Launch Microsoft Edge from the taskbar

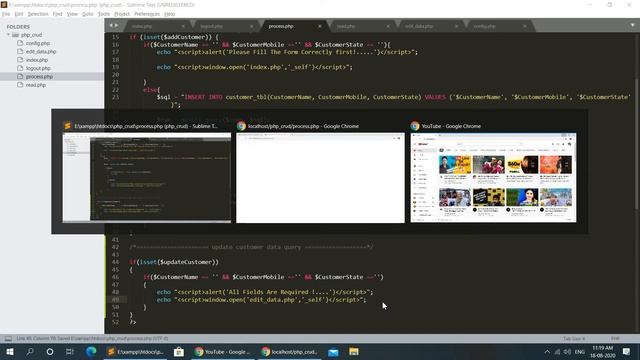[x=91, y=351]
